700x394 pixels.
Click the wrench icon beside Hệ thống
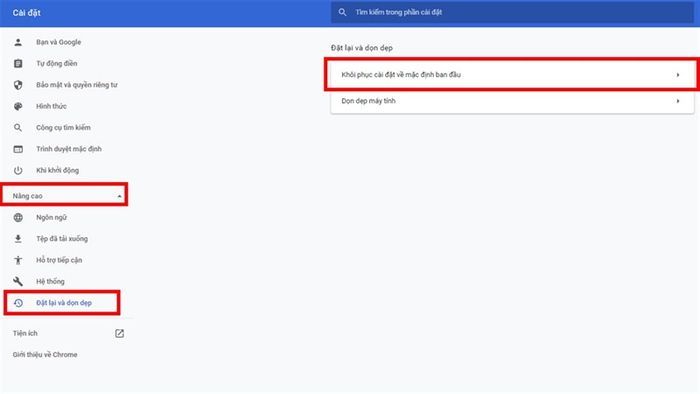click(x=18, y=282)
